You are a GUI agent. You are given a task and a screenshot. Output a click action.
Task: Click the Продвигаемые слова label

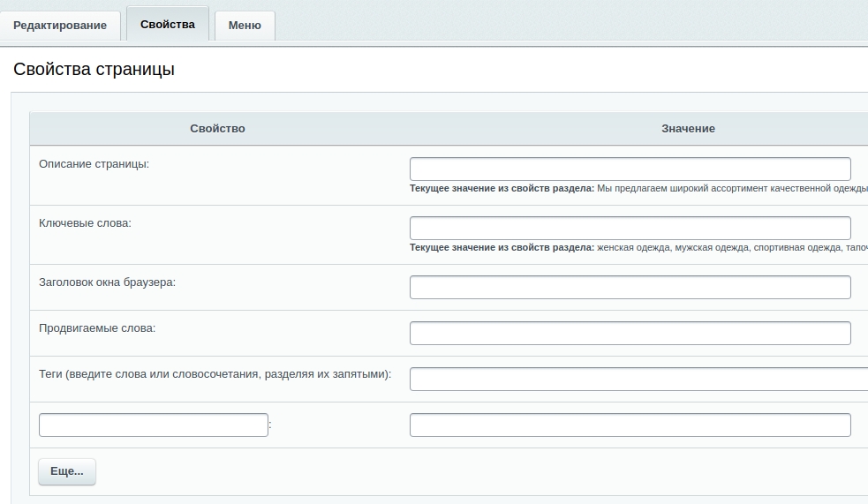tap(97, 328)
